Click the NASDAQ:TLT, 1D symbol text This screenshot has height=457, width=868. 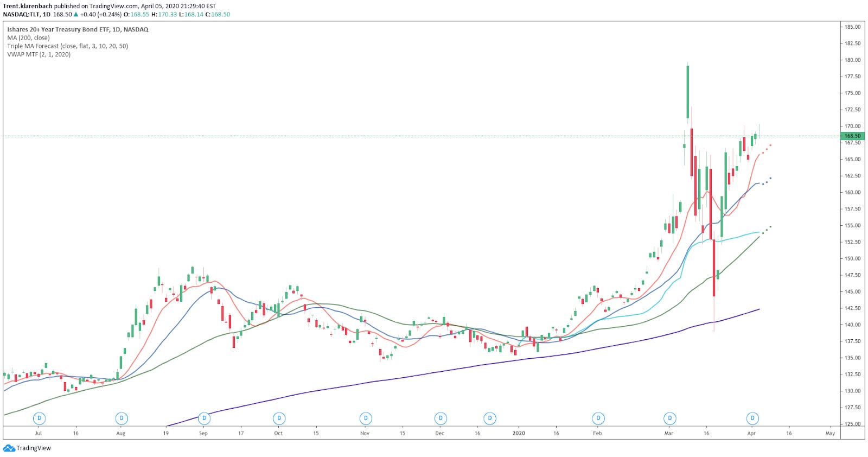pyautogui.click(x=27, y=15)
